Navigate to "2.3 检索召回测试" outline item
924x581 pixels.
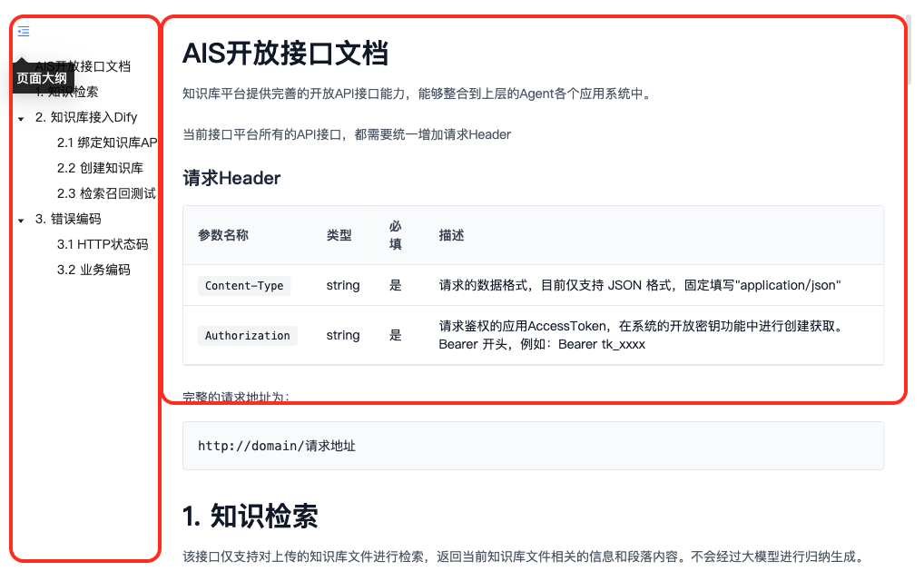[106, 193]
